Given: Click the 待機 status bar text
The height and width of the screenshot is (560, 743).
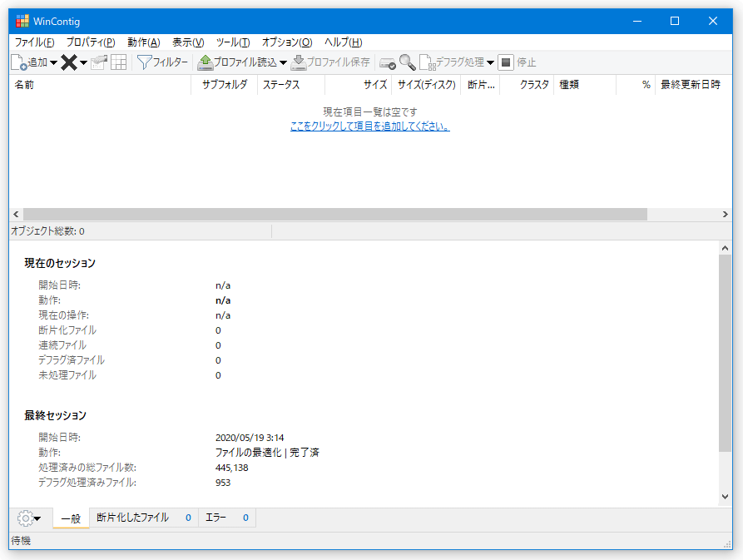Looking at the screenshot, I should point(21,541).
